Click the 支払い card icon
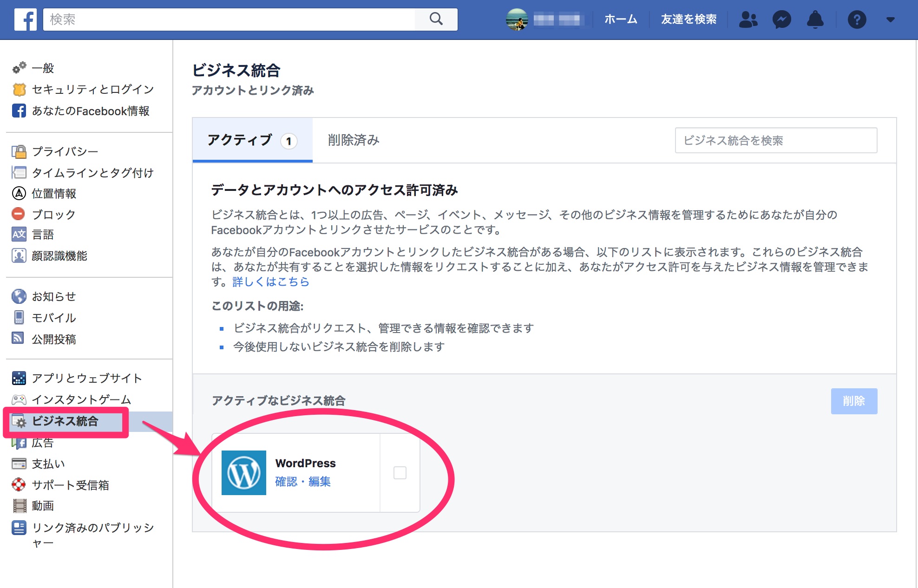918x588 pixels. click(x=19, y=464)
